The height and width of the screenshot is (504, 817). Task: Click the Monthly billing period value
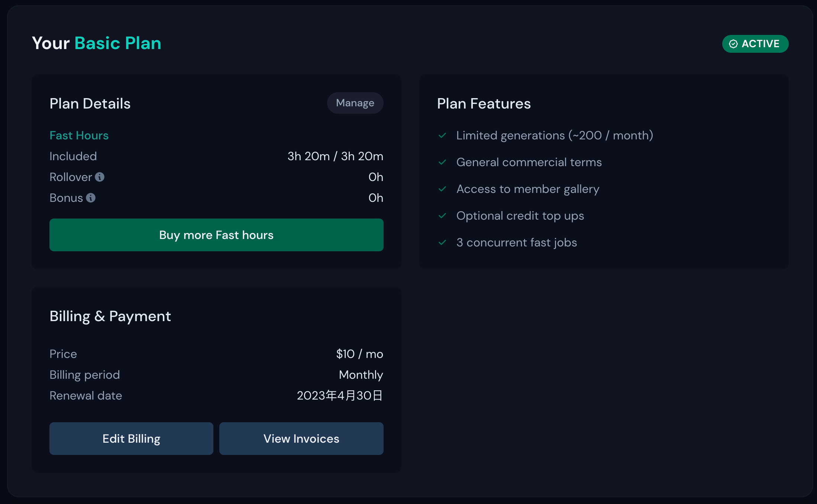361,375
